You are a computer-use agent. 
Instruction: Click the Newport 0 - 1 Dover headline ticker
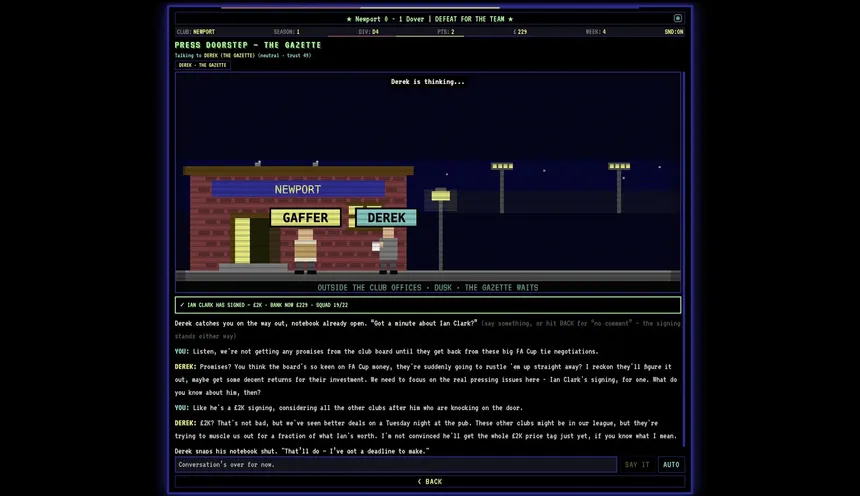point(430,19)
